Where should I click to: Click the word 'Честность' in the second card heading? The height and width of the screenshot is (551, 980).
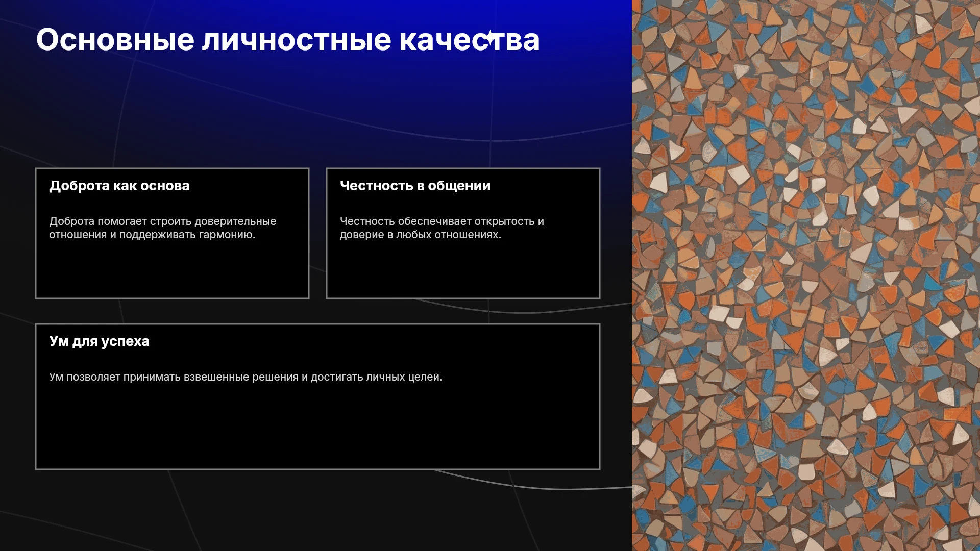(377, 186)
